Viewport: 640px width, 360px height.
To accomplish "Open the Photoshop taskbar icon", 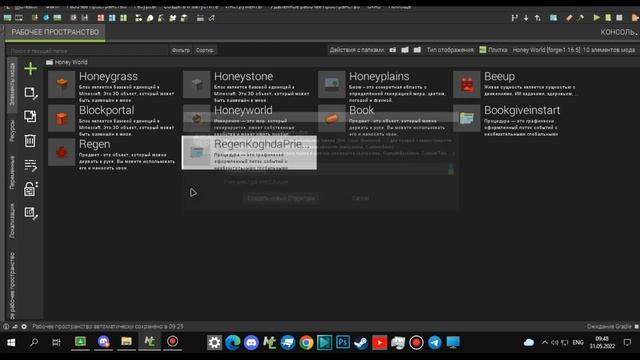I will coord(343,342).
